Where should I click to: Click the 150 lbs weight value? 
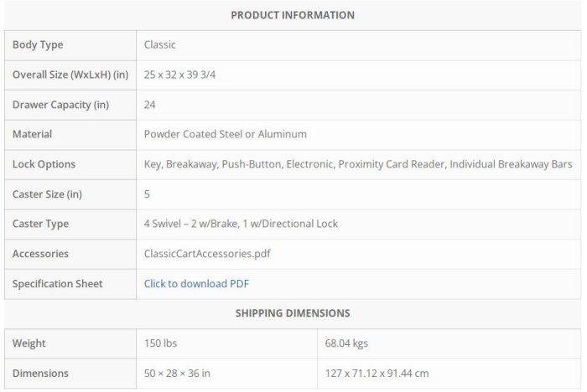160,343
